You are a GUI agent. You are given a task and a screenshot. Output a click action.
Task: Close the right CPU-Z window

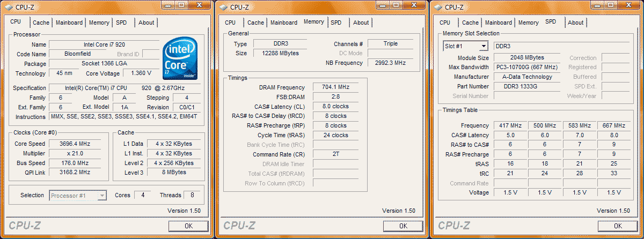tap(627, 5)
